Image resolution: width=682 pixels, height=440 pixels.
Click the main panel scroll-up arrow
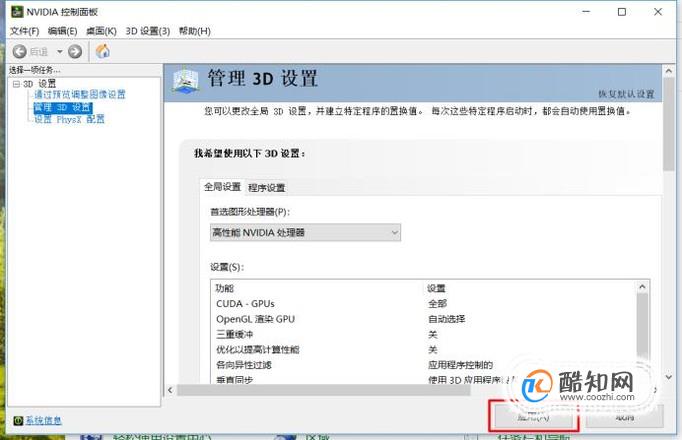(669, 70)
